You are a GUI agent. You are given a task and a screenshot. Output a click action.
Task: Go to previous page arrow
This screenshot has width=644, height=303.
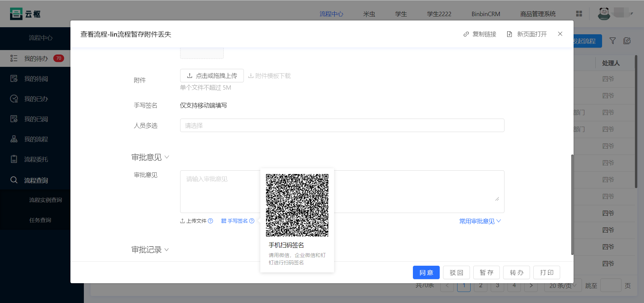447,286
